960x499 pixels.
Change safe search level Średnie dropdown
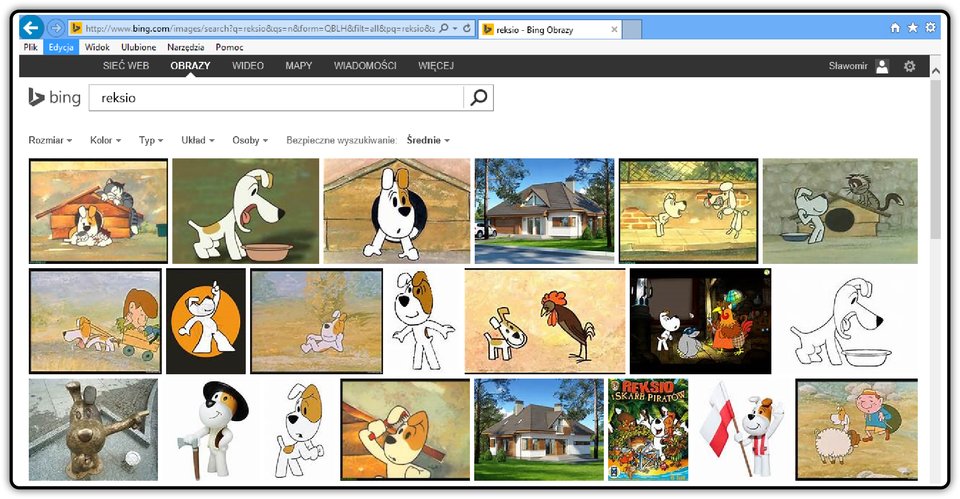(428, 140)
